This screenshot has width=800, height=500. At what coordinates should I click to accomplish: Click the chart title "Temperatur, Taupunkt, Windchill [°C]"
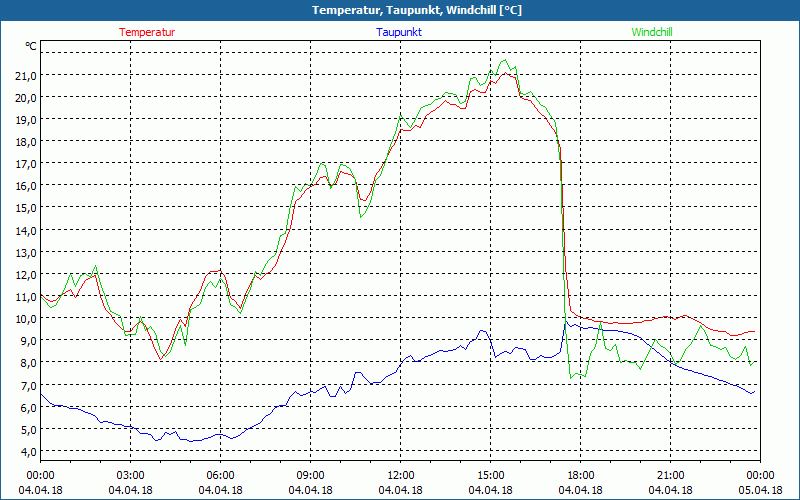click(x=417, y=10)
